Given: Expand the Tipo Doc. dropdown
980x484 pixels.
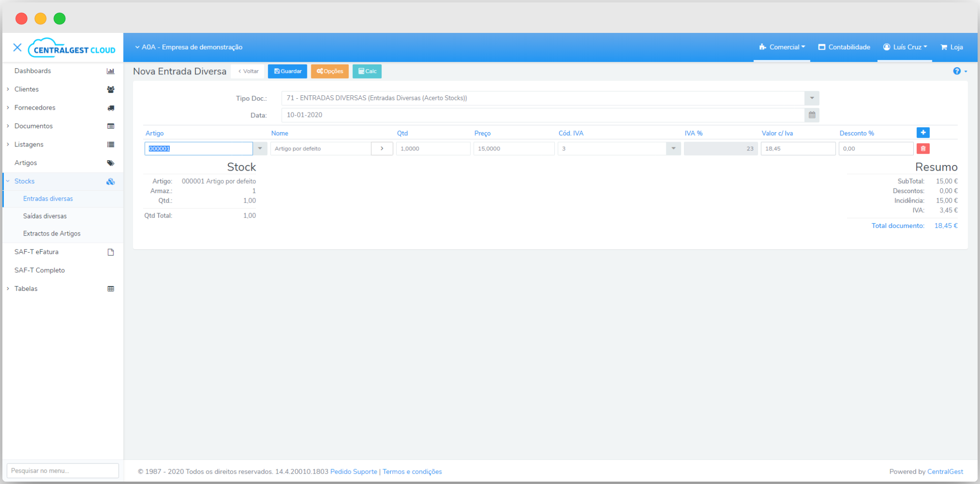Looking at the screenshot, I should [x=812, y=98].
